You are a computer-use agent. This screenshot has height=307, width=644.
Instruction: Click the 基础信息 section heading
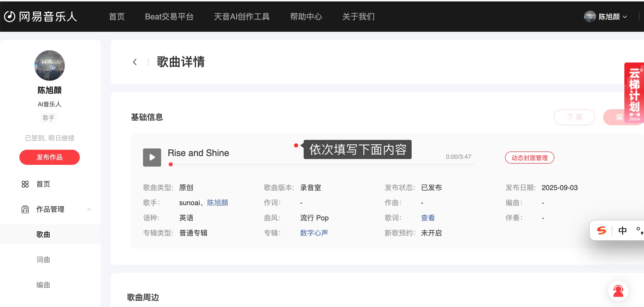click(147, 117)
